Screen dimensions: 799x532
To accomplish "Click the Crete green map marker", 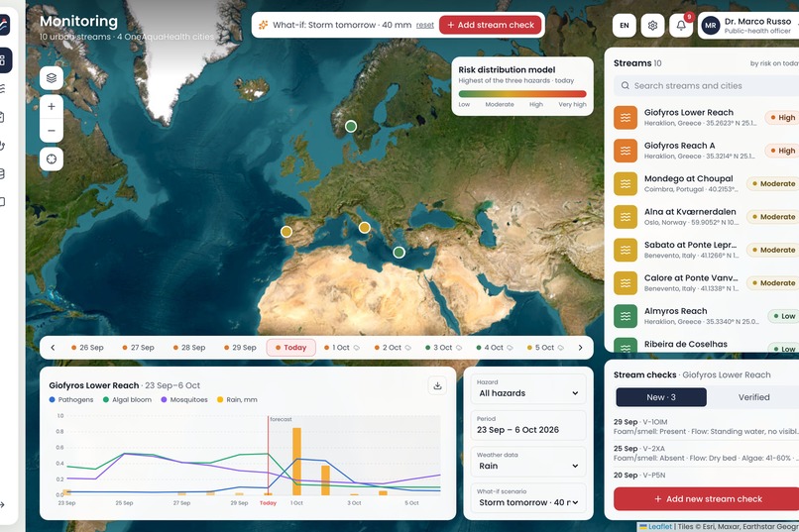I will point(399,252).
